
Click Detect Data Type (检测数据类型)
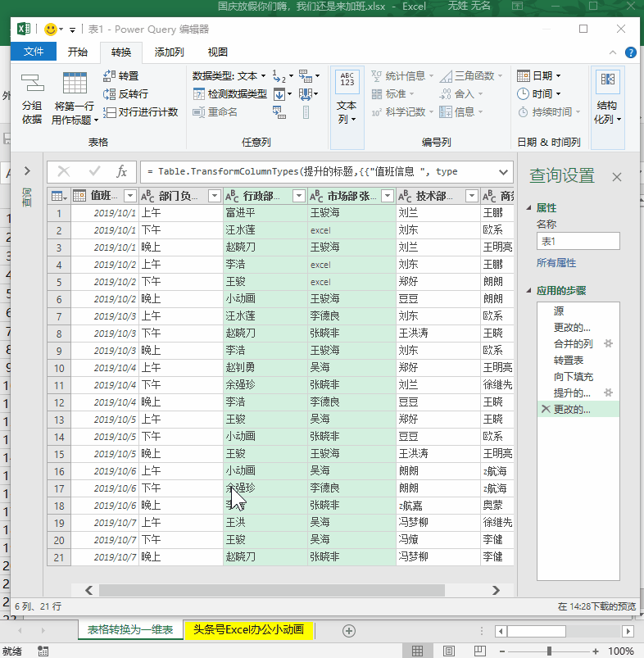point(229,94)
